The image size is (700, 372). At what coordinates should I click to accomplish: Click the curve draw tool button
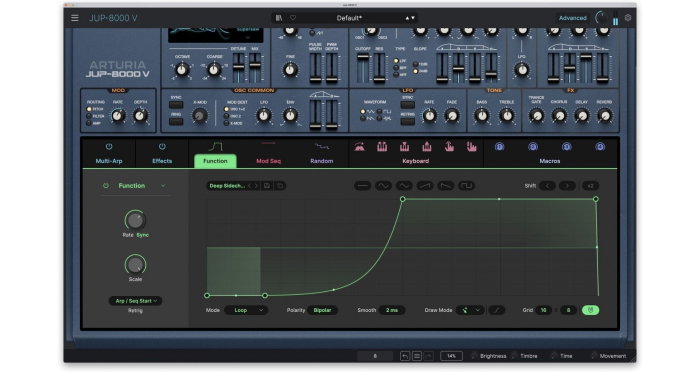pyautogui.click(x=496, y=310)
